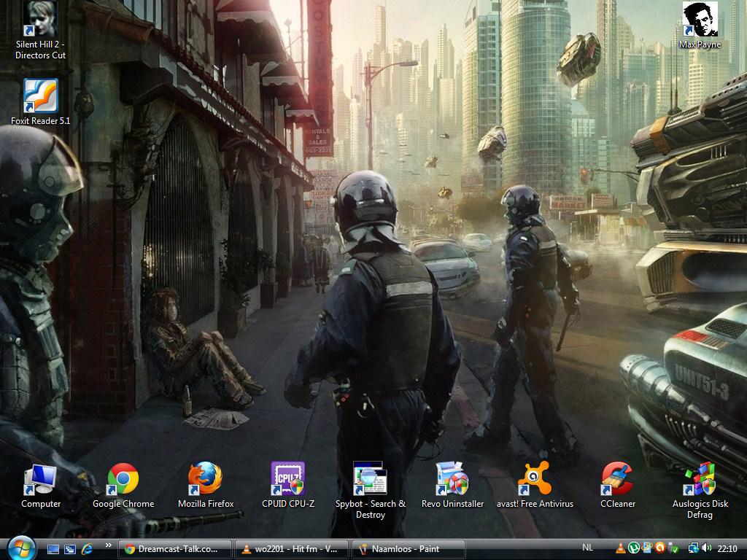
Task: Open the NL language bar indicator
Action: (x=587, y=548)
